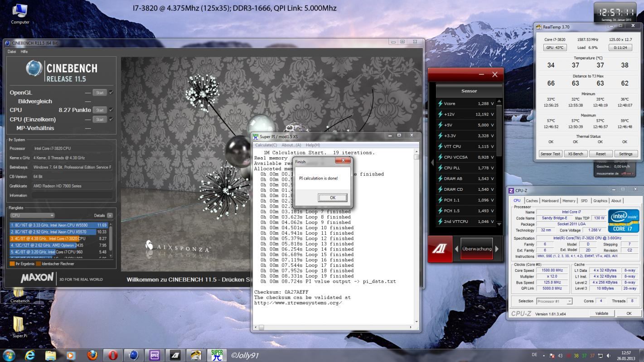This screenshot has height=362, width=644.
Task: Click the RealTemp title bar icon
Action: pyautogui.click(x=539, y=27)
